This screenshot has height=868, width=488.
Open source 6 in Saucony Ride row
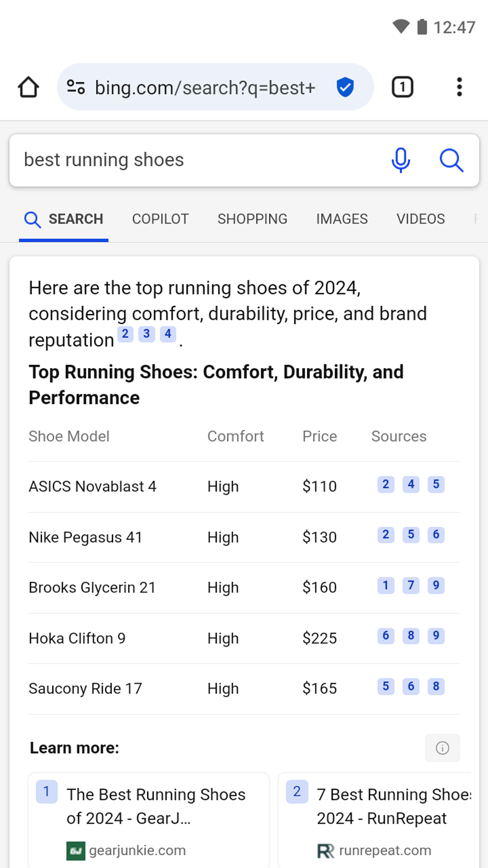click(x=411, y=686)
